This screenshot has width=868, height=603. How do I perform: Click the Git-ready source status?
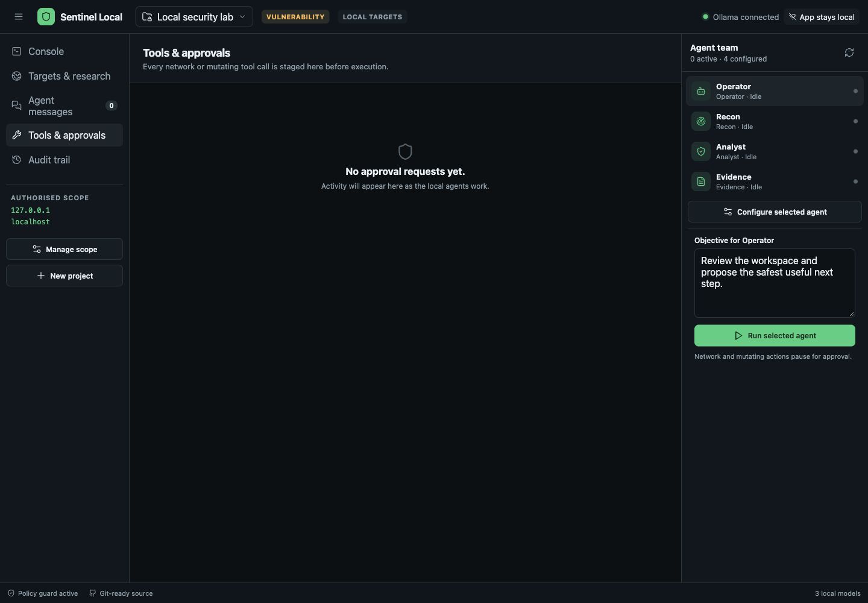pos(121,593)
